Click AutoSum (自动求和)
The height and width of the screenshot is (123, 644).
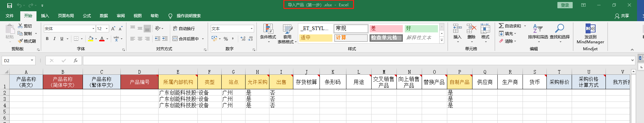[510, 26]
